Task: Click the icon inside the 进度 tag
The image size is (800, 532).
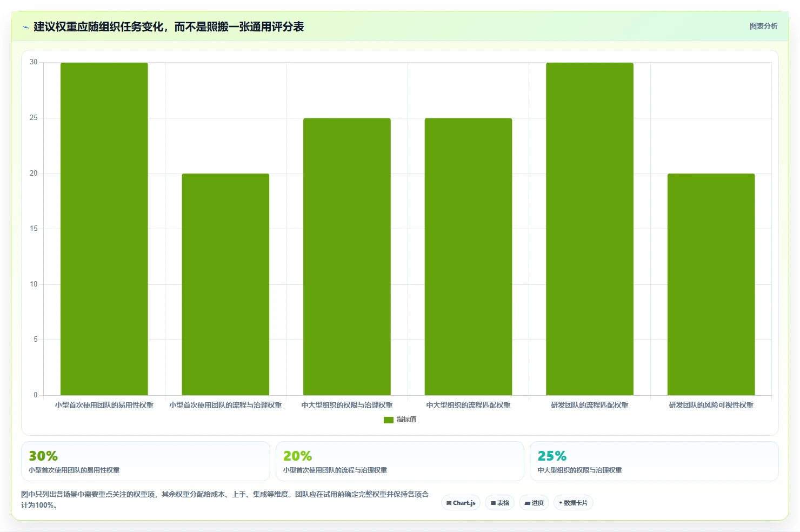Action: click(528, 503)
